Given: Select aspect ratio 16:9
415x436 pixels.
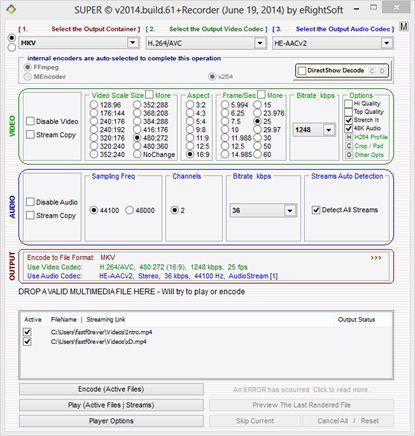Looking at the screenshot, I should tap(190, 155).
